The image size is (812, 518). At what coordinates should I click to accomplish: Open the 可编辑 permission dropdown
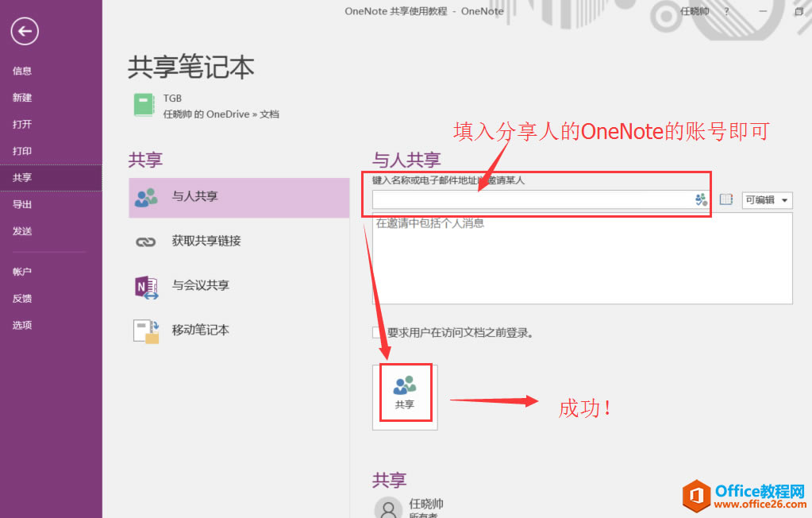(766, 200)
